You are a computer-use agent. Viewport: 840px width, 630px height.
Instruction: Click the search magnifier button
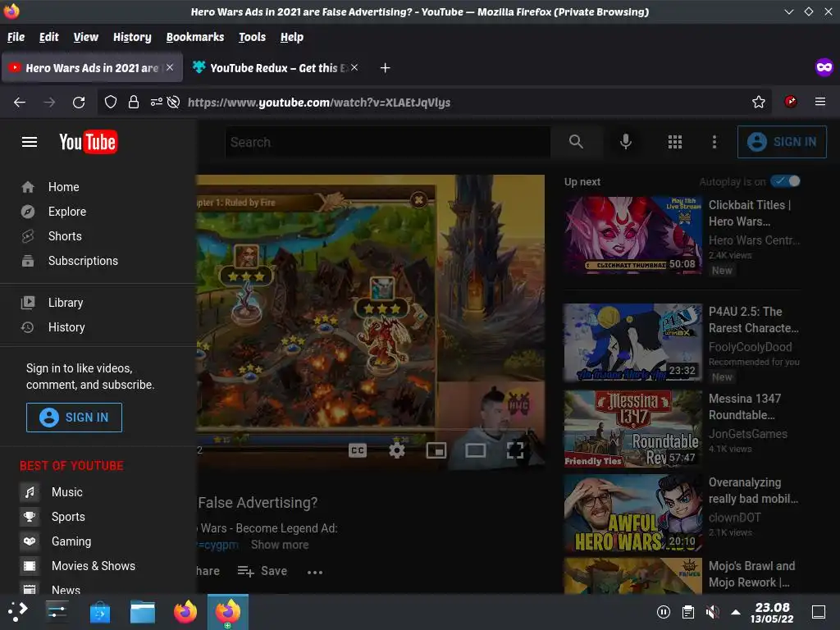(576, 142)
